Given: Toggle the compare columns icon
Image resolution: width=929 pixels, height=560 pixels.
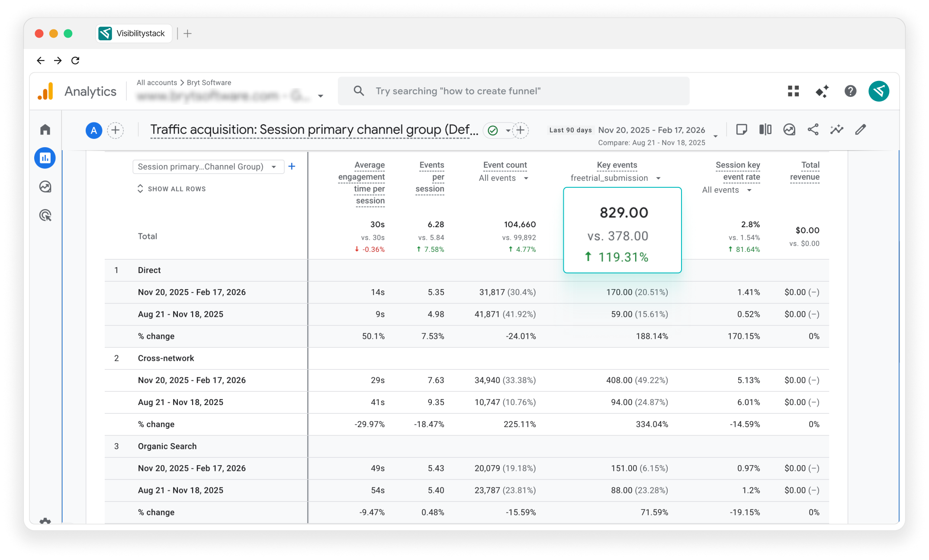Looking at the screenshot, I should point(765,129).
